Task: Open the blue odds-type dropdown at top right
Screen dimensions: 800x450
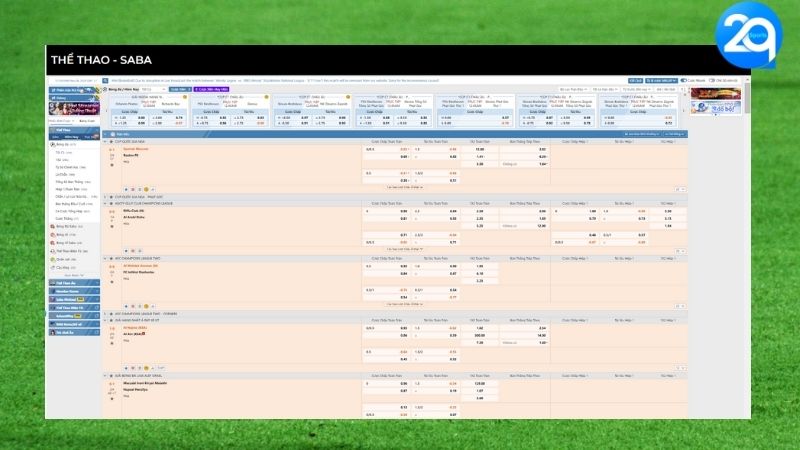Action: [x=661, y=81]
